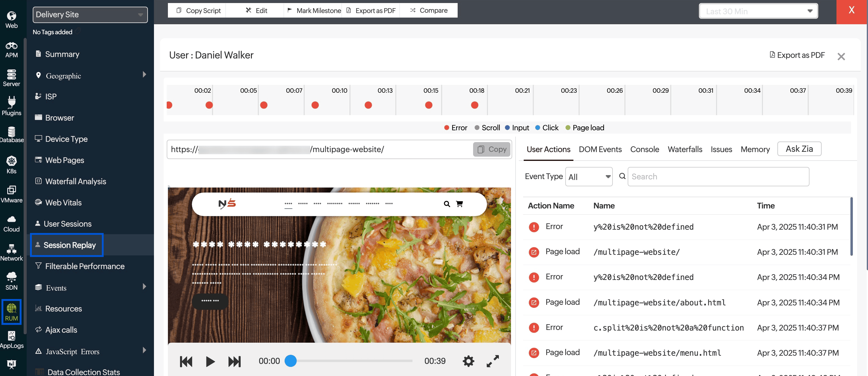Click the replay progress slider handle

tap(290, 361)
